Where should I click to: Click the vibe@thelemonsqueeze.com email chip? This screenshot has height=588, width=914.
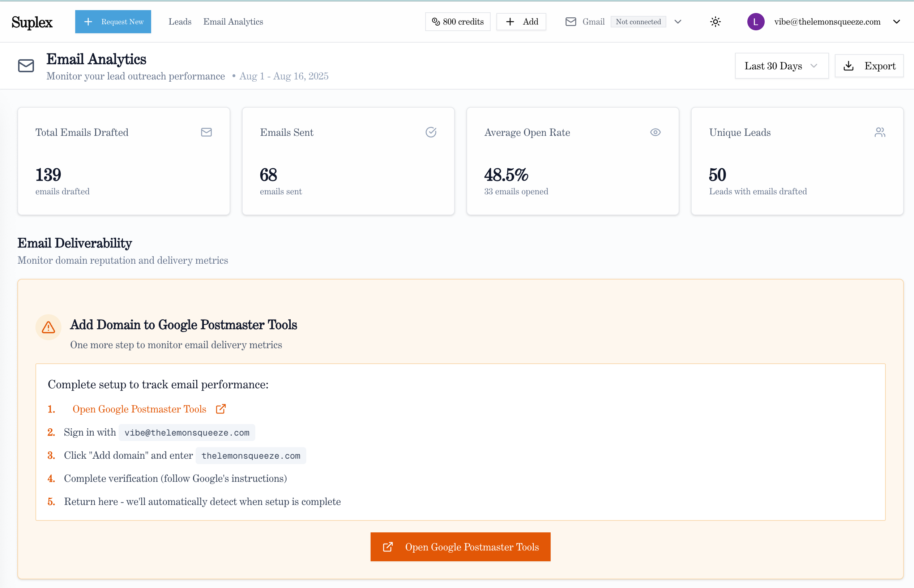point(186,432)
